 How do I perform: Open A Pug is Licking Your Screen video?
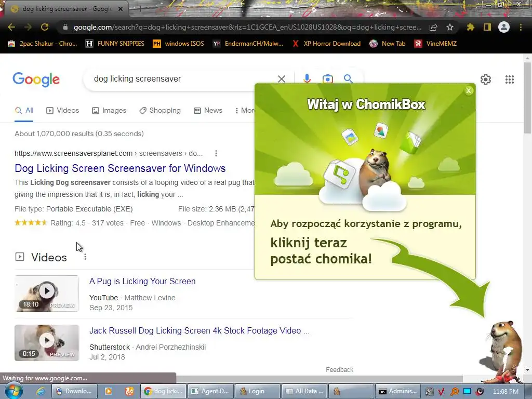coord(142,281)
